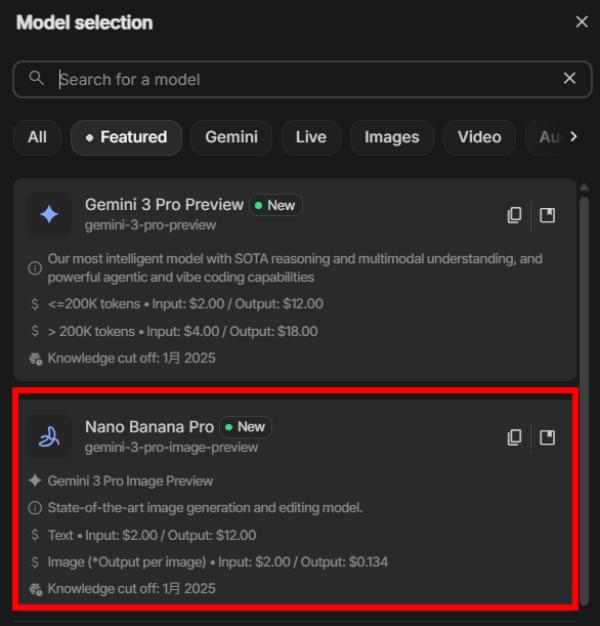This screenshot has height=626, width=600.
Task: Click knowledge cutoff icon in Nano Banana Pro card
Action: tap(36, 589)
